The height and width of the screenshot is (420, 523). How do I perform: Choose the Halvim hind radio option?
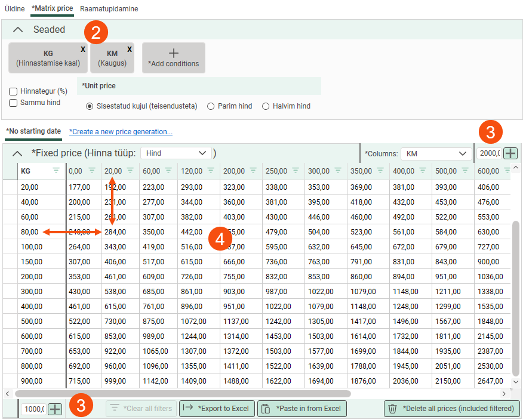266,106
